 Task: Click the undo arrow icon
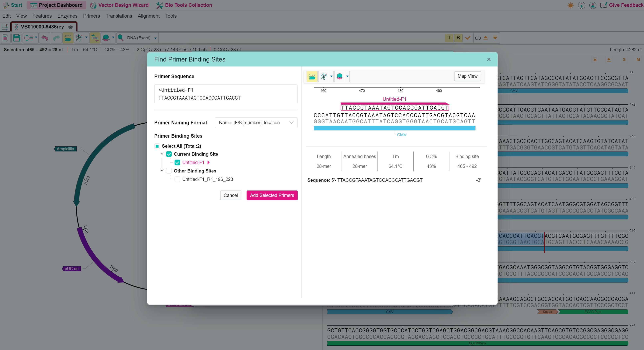[45, 38]
